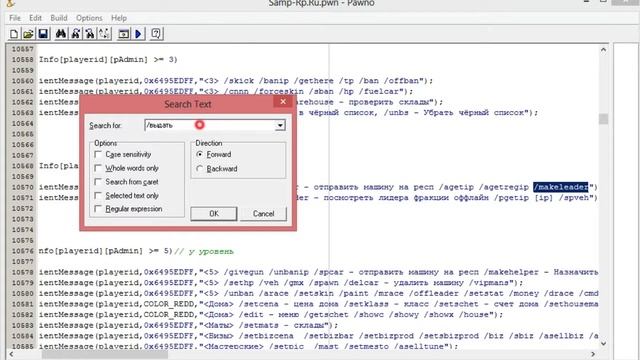Image resolution: width=640 pixels, height=360 pixels.
Task: Click "/offban" in the code on line 10560
Action: tap(402, 81)
